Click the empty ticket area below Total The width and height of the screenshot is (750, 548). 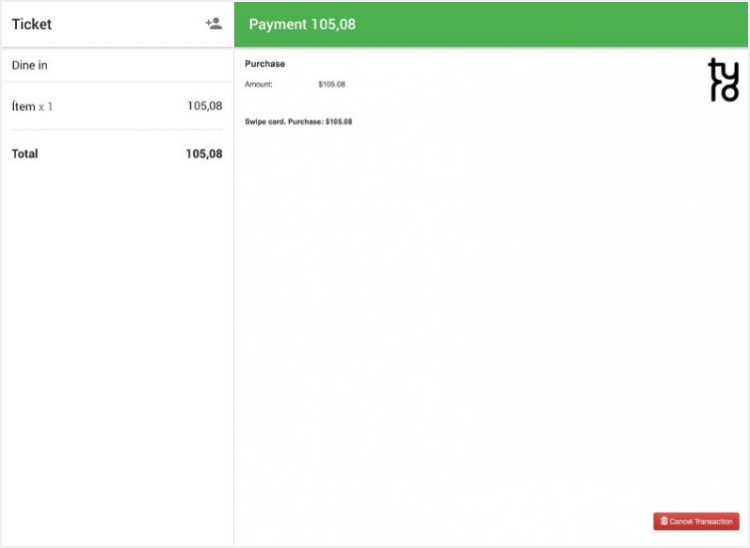tap(116, 350)
